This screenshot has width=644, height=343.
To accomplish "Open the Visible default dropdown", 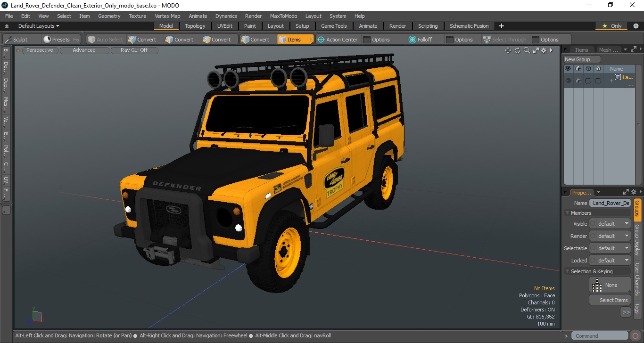I will (613, 224).
